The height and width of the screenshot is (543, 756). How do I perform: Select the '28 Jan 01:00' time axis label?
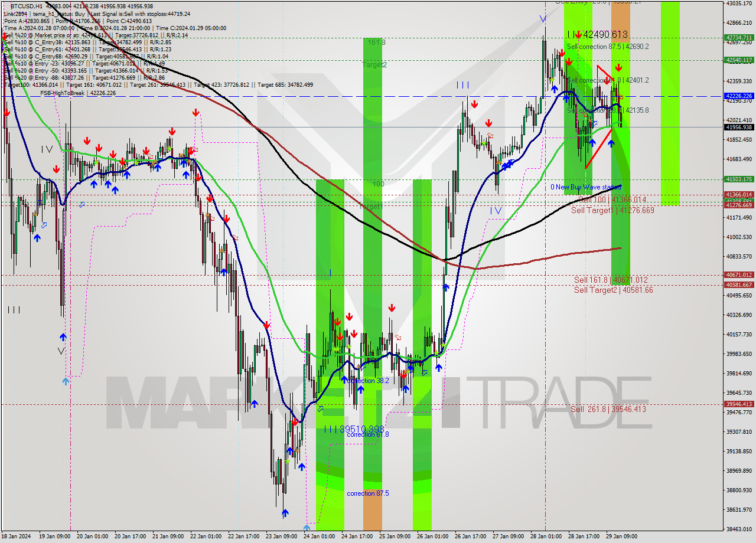(546, 537)
